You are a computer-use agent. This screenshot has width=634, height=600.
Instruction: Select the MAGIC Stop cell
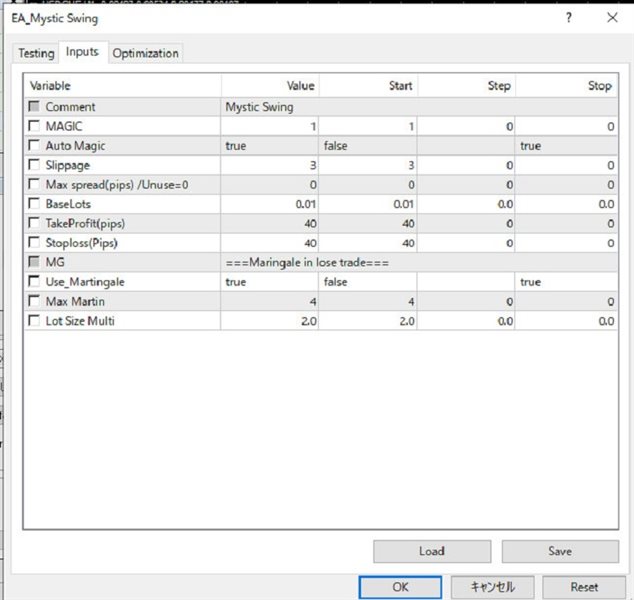coord(566,126)
